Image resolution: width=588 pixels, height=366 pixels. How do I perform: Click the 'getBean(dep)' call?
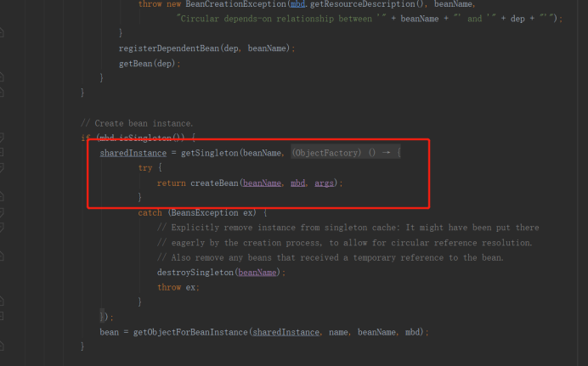tap(147, 64)
